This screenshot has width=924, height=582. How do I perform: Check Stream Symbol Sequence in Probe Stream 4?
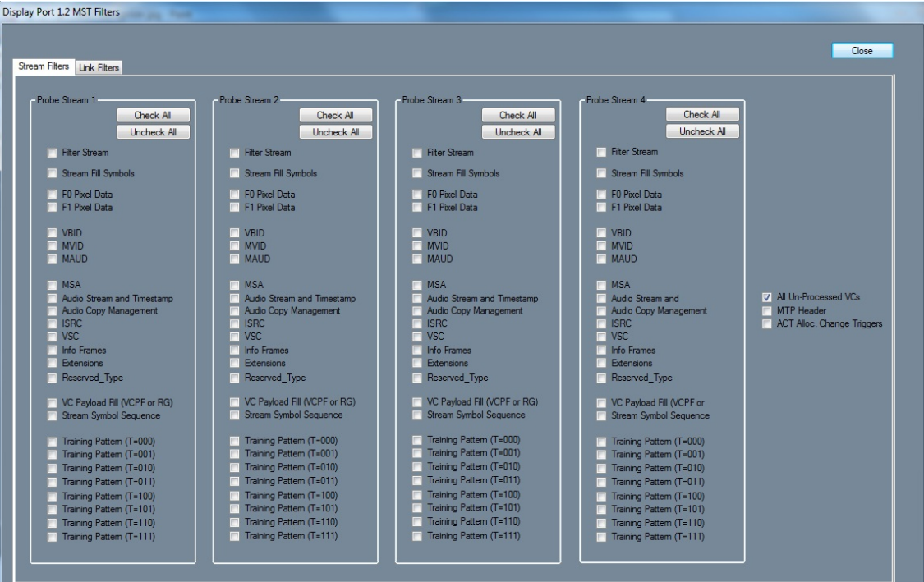pyautogui.click(x=601, y=416)
